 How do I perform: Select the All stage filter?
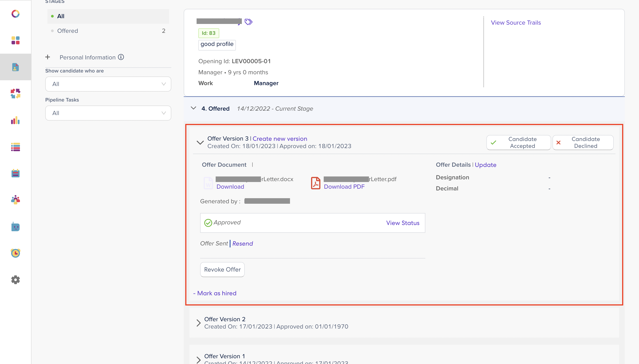108,16
